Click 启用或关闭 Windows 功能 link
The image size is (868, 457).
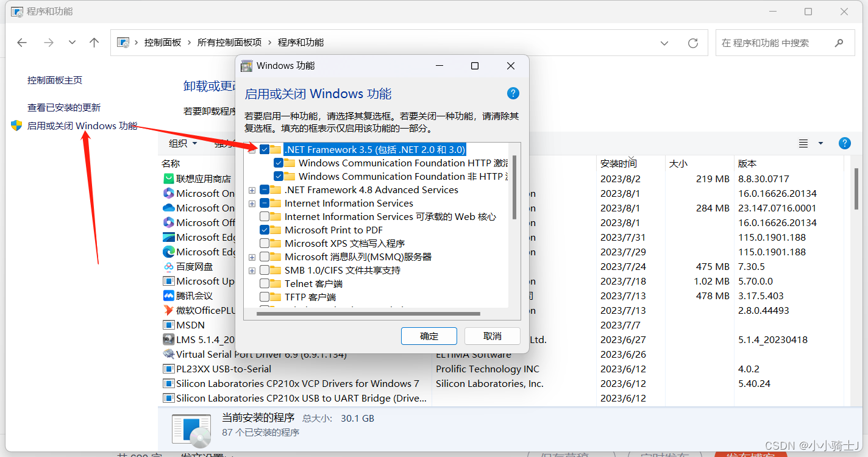82,126
